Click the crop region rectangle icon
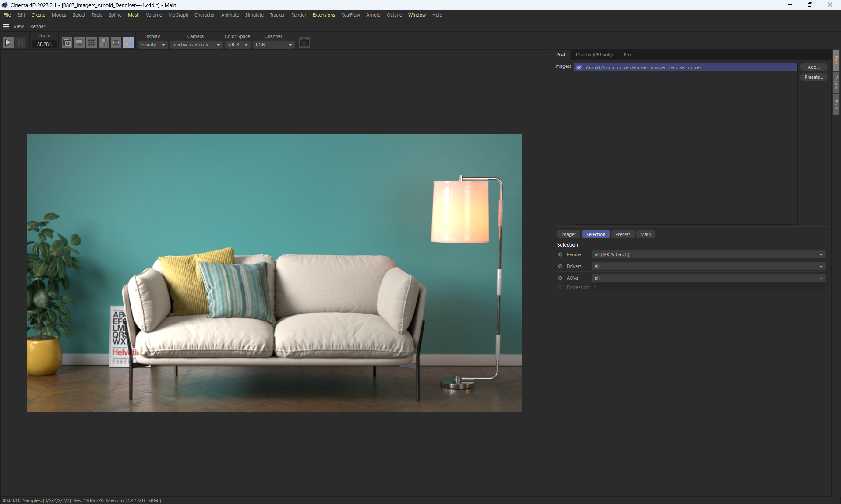Viewport: 841px width, 504px height. [x=116, y=42]
